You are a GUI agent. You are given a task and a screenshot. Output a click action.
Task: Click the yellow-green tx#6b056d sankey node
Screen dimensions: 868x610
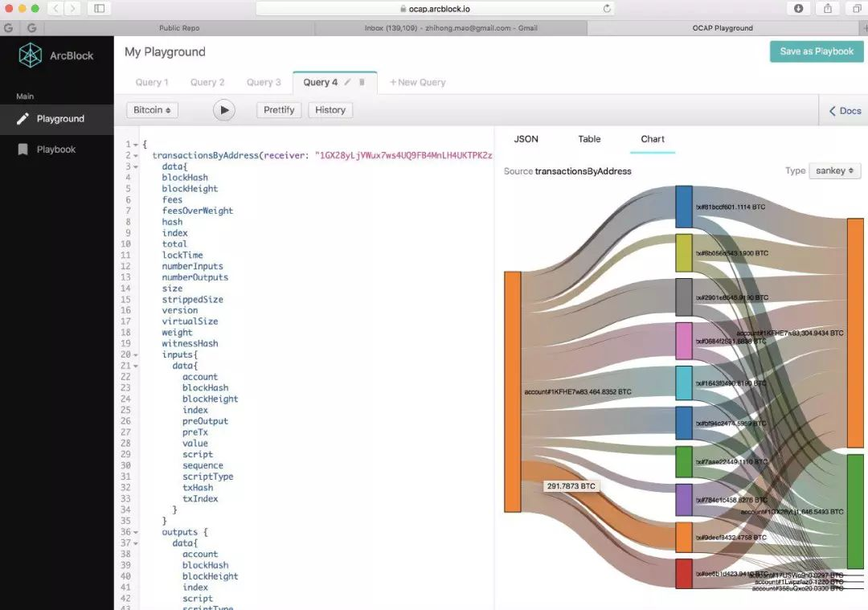(684, 253)
